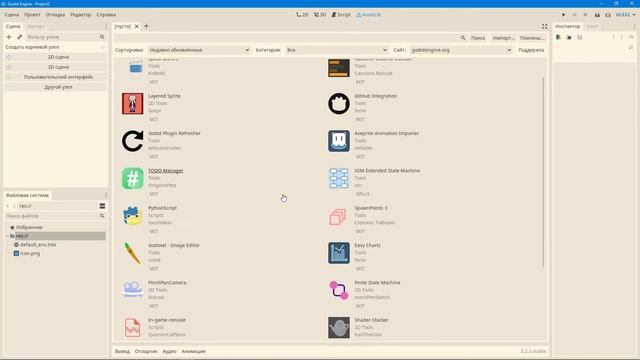Image resolution: width=640 pixels, height=360 pixels.
Task: Open the Shader-Stacker asset icon
Action: 339,327
